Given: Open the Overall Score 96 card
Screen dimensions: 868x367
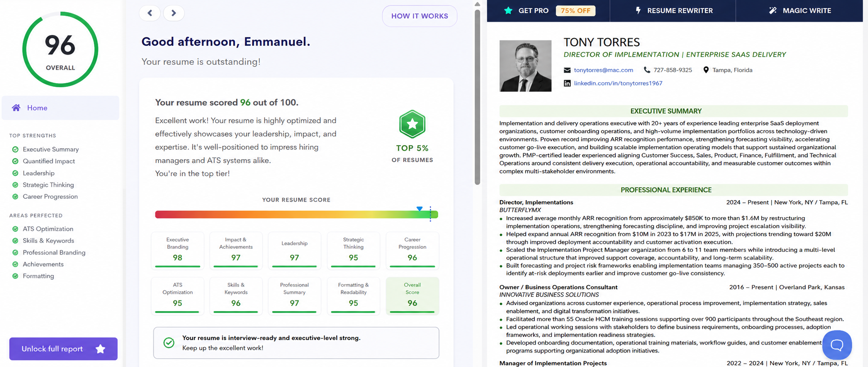Looking at the screenshot, I should pos(412,296).
